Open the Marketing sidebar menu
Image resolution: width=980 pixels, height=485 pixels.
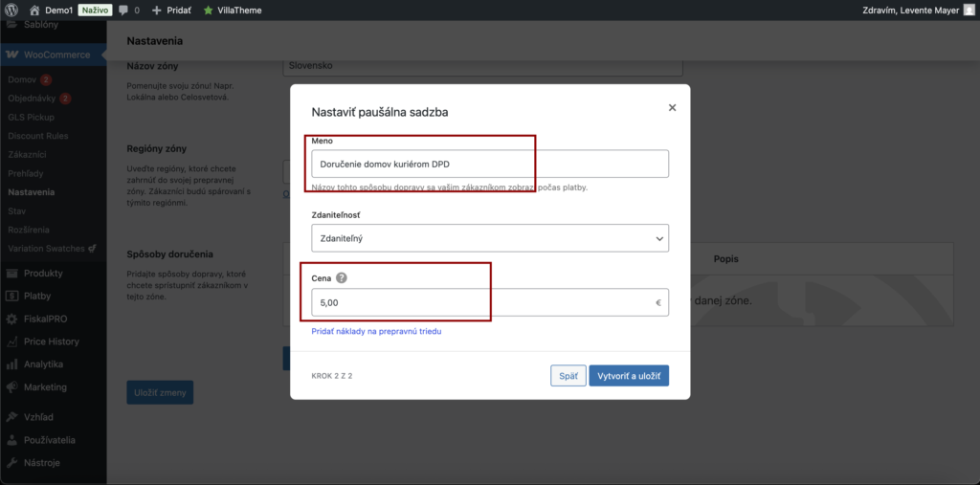pos(45,387)
